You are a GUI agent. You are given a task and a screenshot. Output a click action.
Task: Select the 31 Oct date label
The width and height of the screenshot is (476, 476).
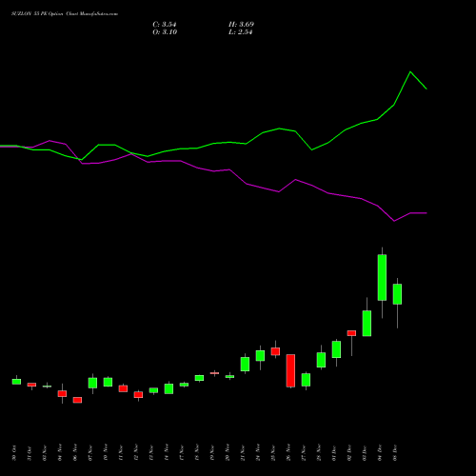pos(30,453)
